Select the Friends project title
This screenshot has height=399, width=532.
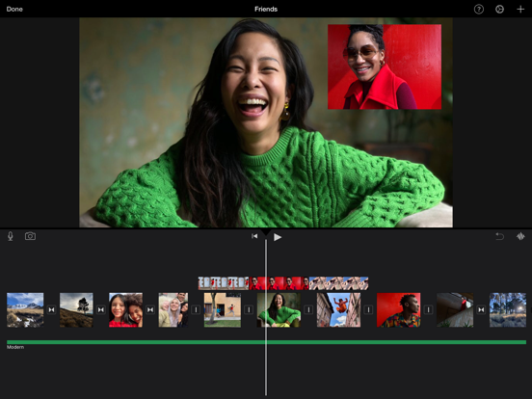click(x=266, y=10)
